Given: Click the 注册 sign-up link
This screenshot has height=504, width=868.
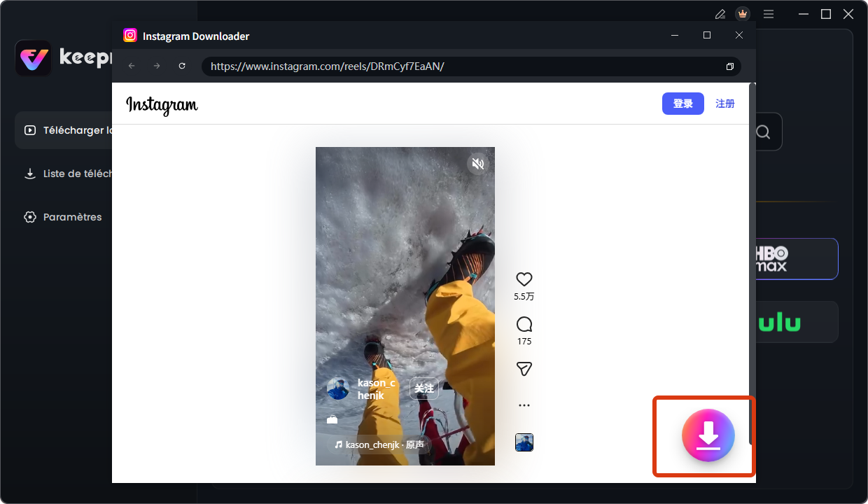Looking at the screenshot, I should pyautogui.click(x=724, y=104).
